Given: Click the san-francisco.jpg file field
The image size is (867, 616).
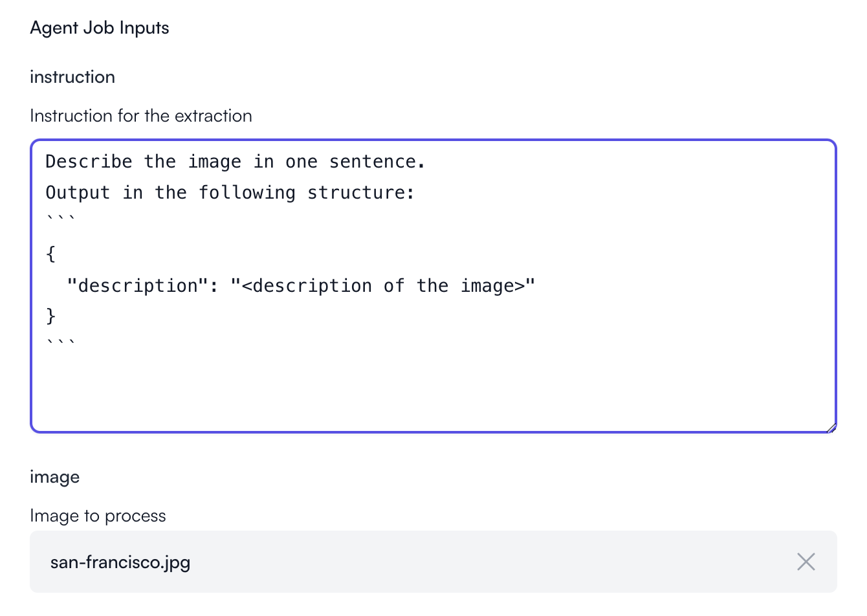Looking at the screenshot, I should [x=433, y=562].
